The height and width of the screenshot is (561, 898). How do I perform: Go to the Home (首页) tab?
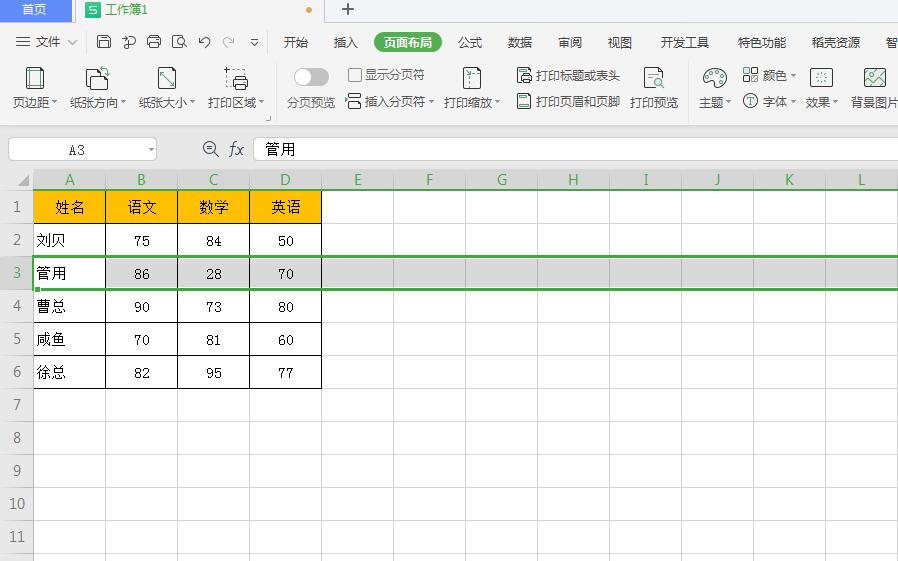(34, 10)
